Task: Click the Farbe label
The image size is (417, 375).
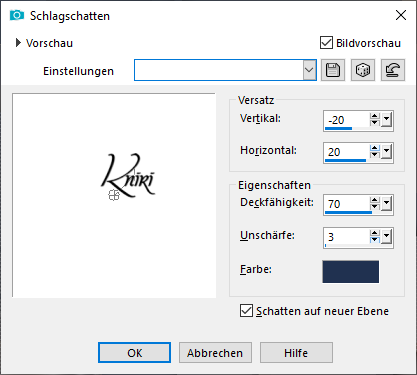Action: pos(256,269)
